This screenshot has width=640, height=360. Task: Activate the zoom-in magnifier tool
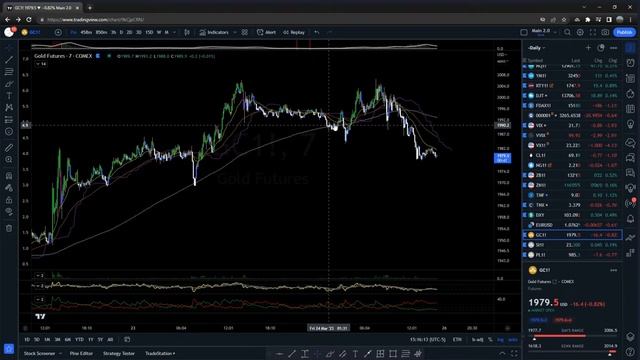coord(9,160)
